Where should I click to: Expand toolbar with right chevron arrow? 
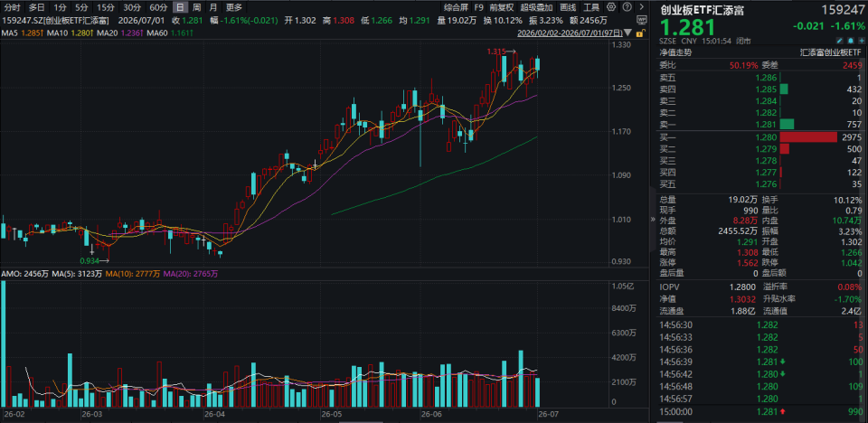(642, 7)
